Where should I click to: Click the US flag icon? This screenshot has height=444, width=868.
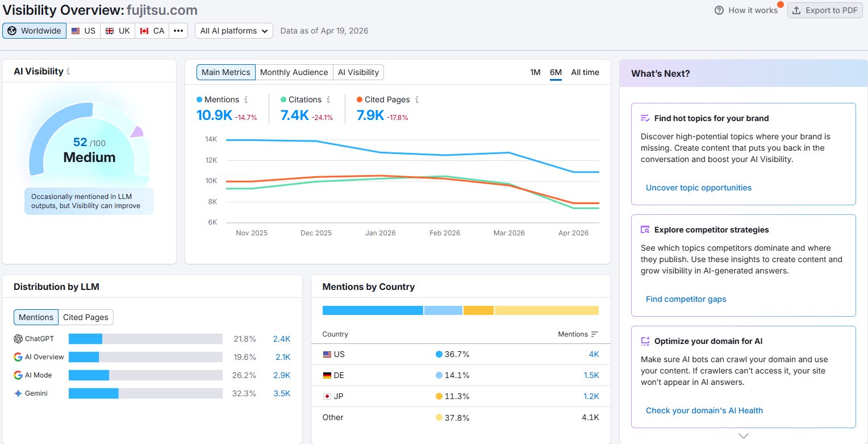[76, 31]
